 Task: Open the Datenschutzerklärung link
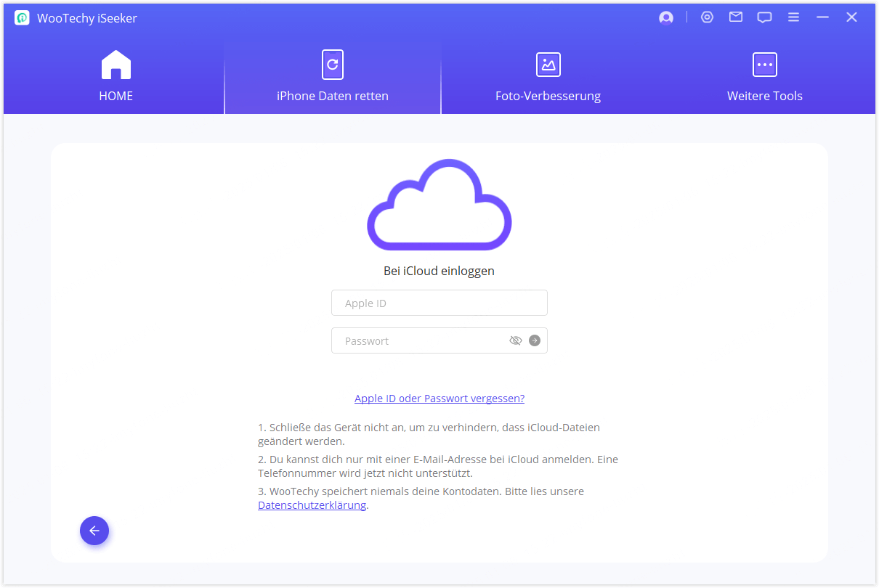coord(312,505)
